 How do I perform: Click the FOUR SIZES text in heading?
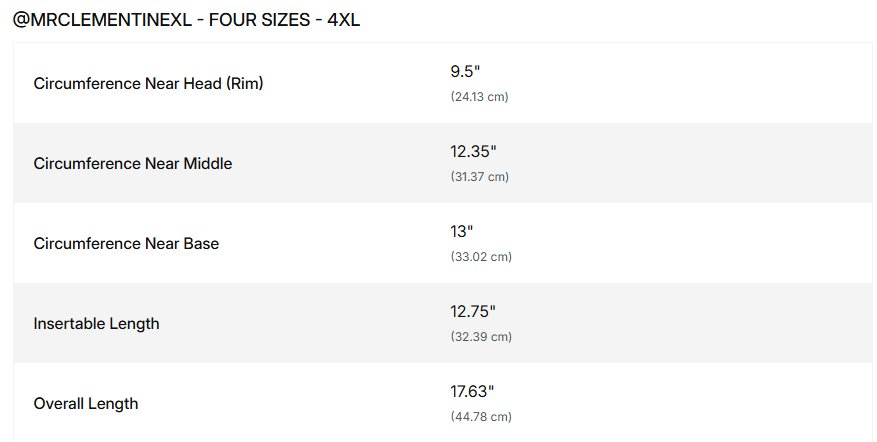tap(259, 21)
